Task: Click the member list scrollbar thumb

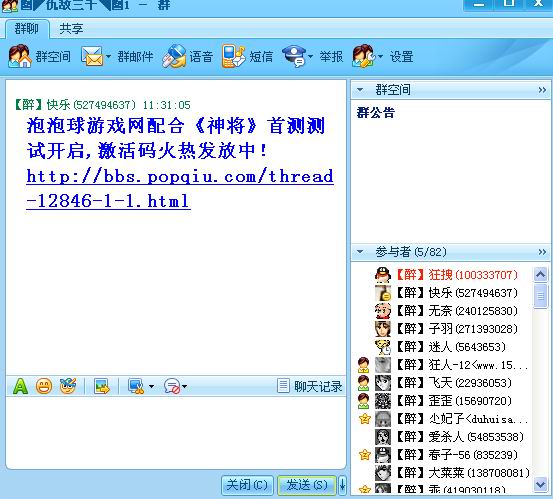Action: (541, 296)
